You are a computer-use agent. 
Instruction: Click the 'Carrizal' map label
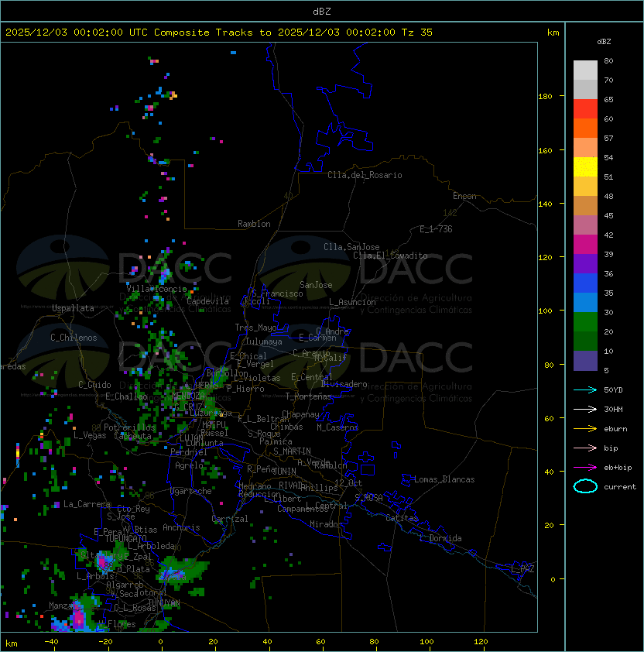[x=230, y=519]
